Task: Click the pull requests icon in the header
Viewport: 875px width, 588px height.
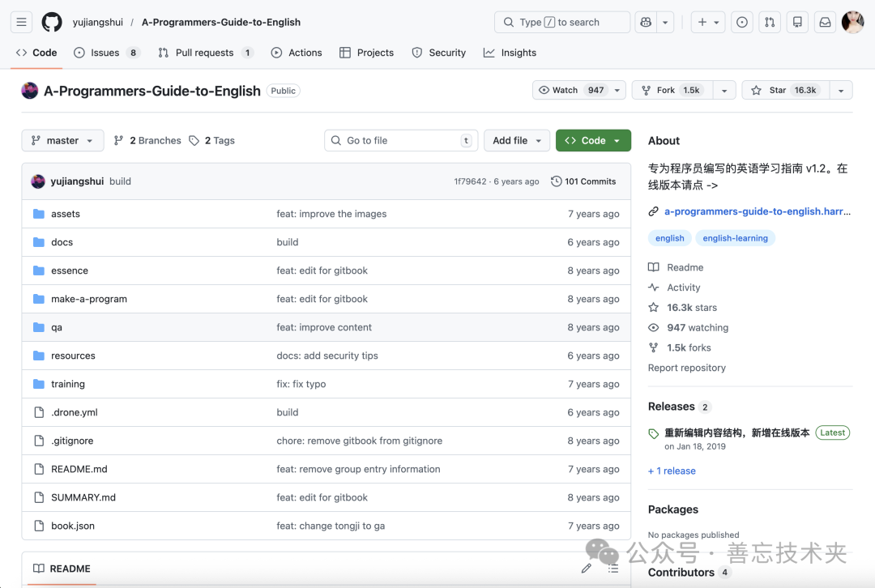Action: [769, 22]
